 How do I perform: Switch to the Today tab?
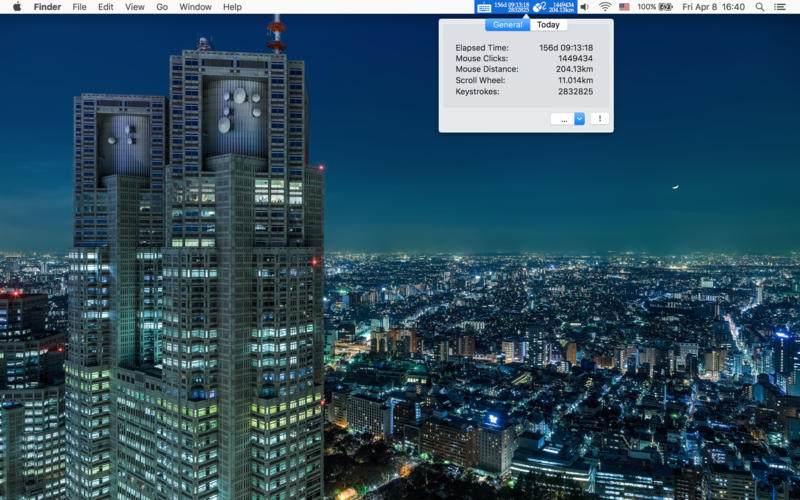tap(548, 25)
